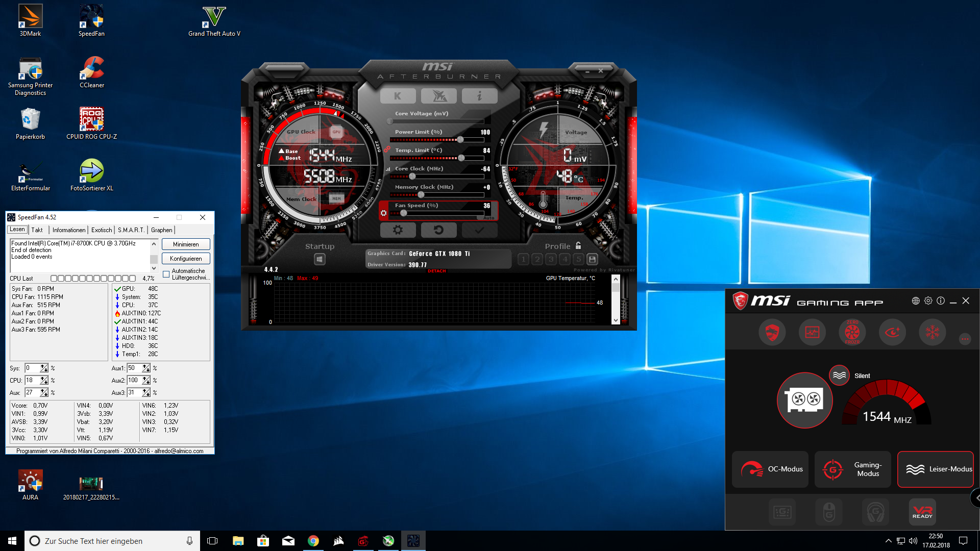Activate OC-Modus in MSI Gaming App
This screenshot has width=980, height=551.
coord(770,469)
